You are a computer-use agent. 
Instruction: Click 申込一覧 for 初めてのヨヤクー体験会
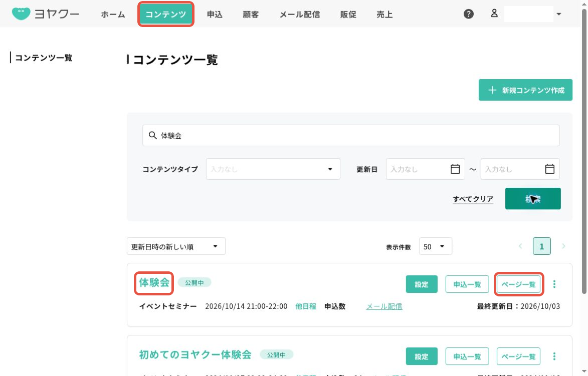coord(467,356)
